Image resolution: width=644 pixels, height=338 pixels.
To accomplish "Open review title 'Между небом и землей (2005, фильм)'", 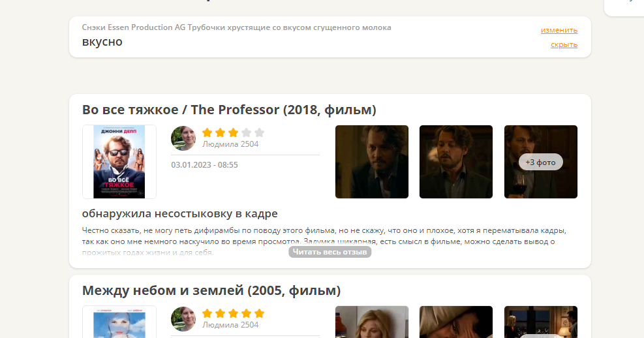I will pyautogui.click(x=211, y=290).
